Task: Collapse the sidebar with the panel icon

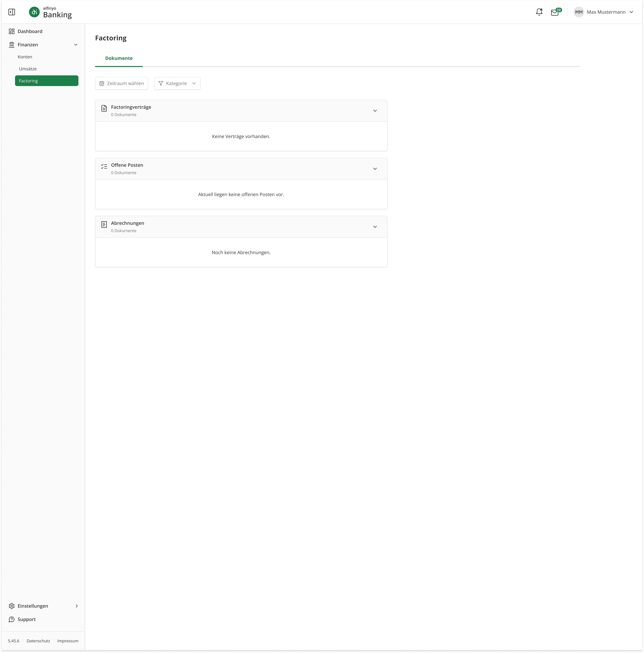Action: click(x=12, y=12)
